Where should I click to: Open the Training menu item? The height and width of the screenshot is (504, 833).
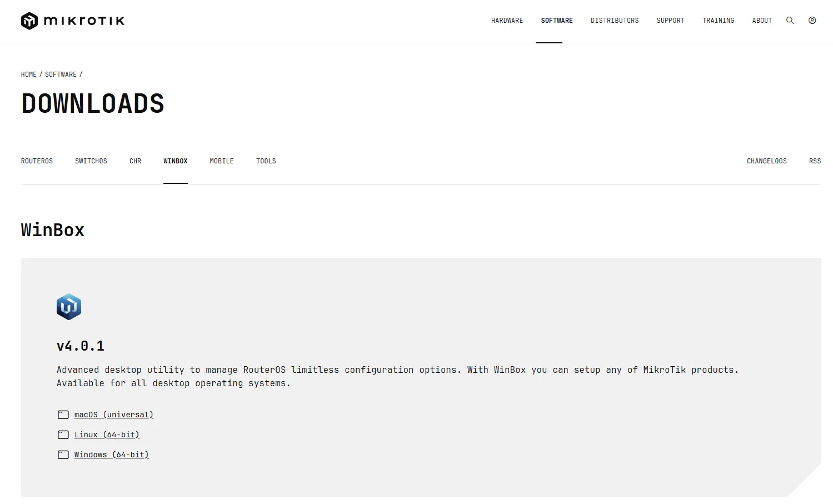[x=718, y=21]
